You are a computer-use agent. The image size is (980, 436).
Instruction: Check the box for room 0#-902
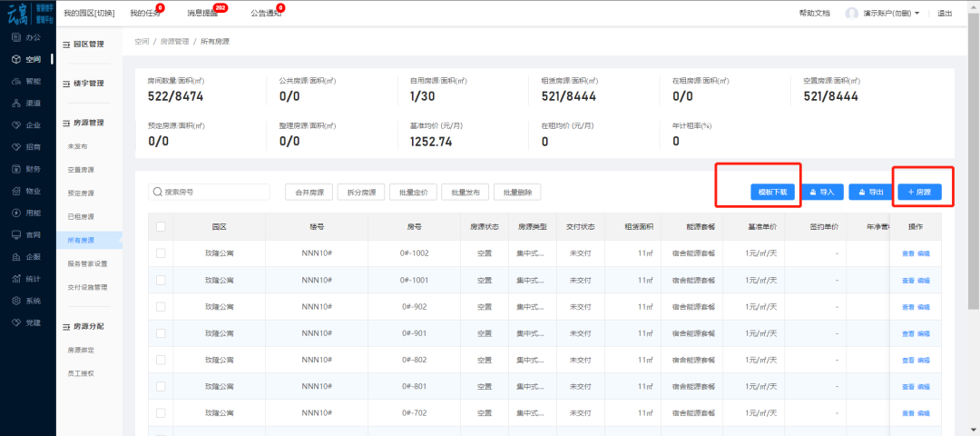(x=161, y=306)
